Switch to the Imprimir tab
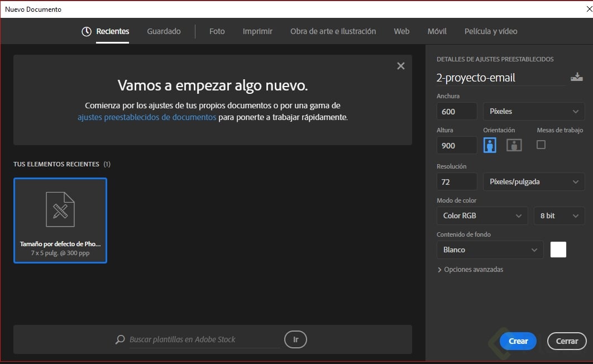 [x=257, y=31]
